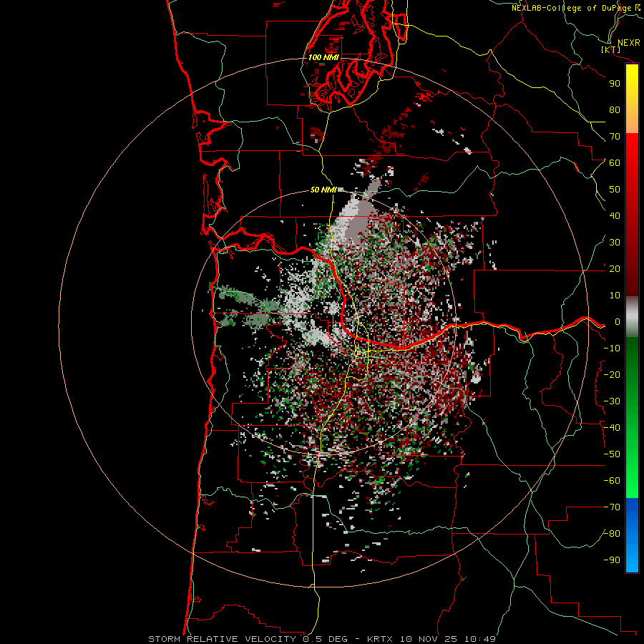This screenshot has width=644, height=644.
Task: Click the -20 value on velocity scale
Action: [612, 375]
